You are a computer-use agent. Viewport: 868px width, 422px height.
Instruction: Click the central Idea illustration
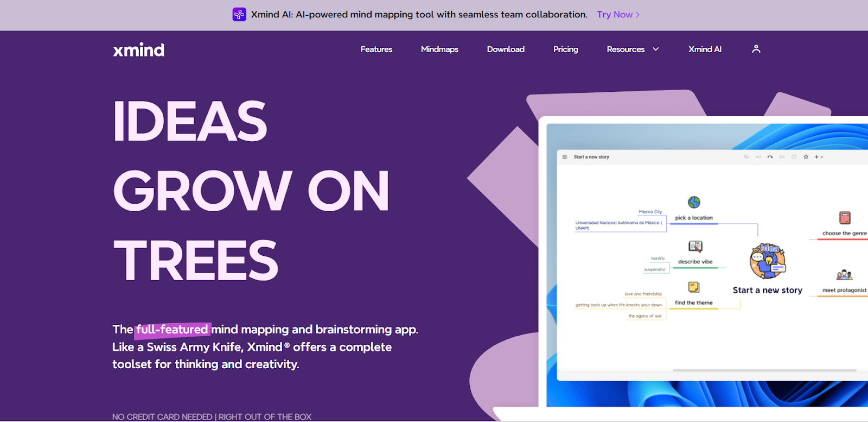[768, 261]
